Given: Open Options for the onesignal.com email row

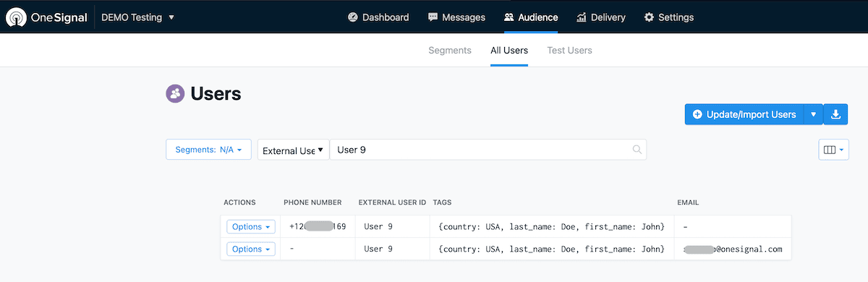Looking at the screenshot, I should [251, 249].
